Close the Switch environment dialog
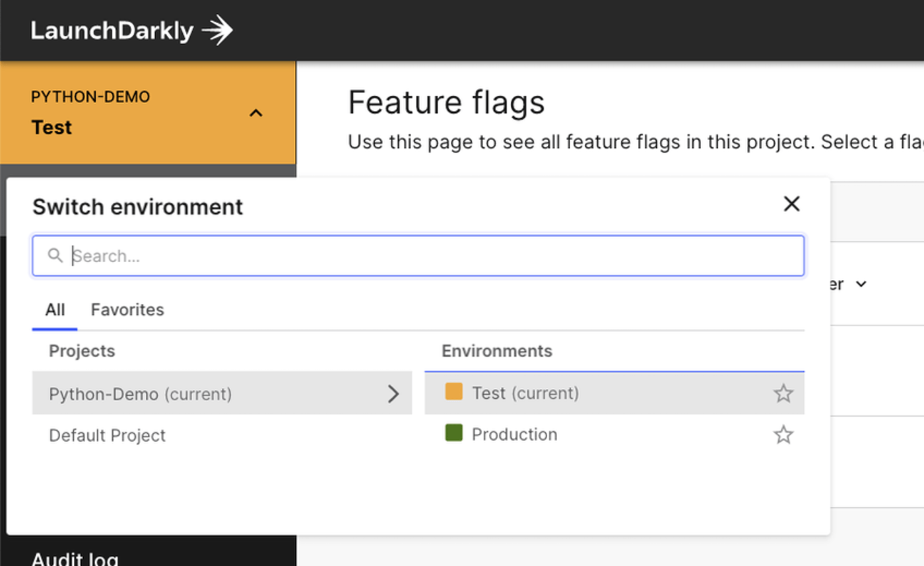This screenshot has height=566, width=924. coord(791,204)
